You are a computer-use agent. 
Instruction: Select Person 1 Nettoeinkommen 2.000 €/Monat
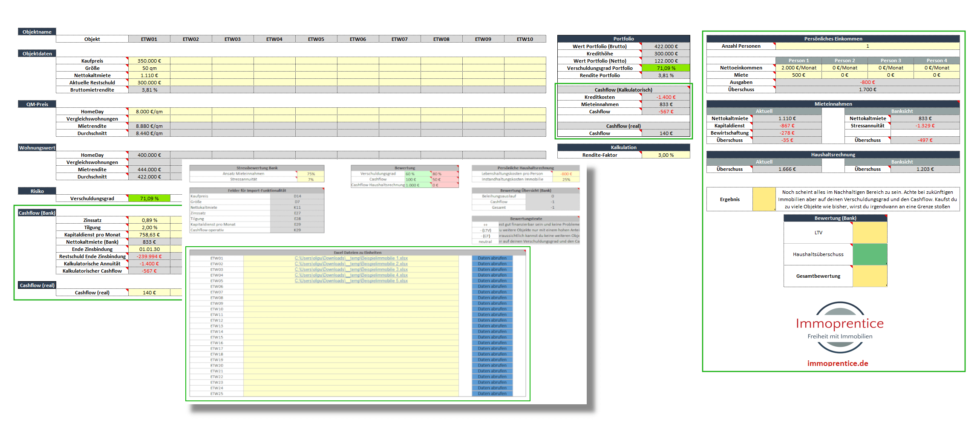(798, 68)
